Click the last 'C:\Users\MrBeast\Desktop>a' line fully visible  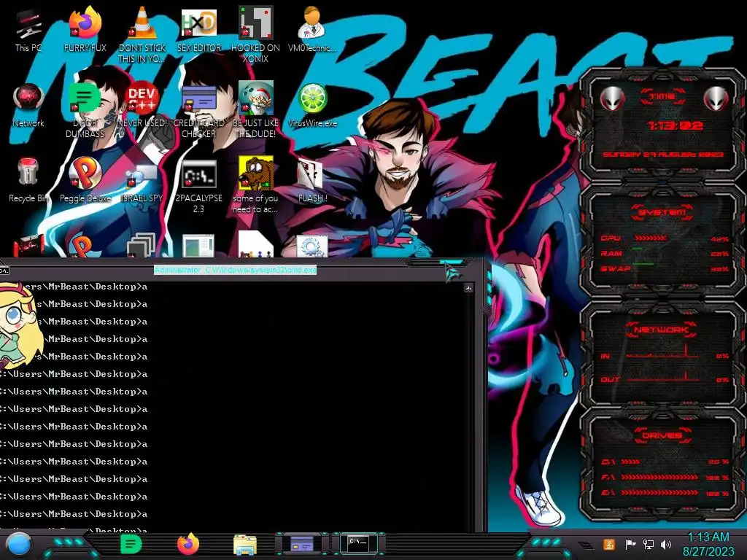[74, 514]
